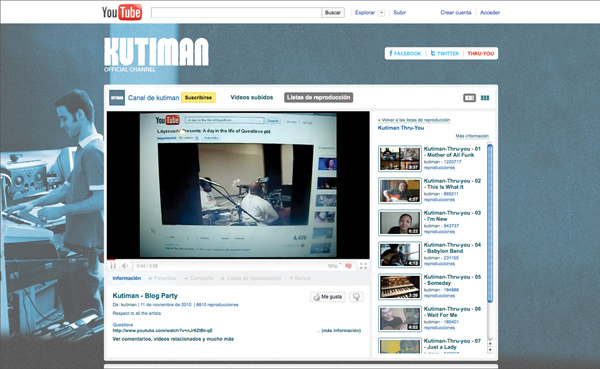Open the 360p quality dropdown
The width and height of the screenshot is (600, 369).
[334, 266]
